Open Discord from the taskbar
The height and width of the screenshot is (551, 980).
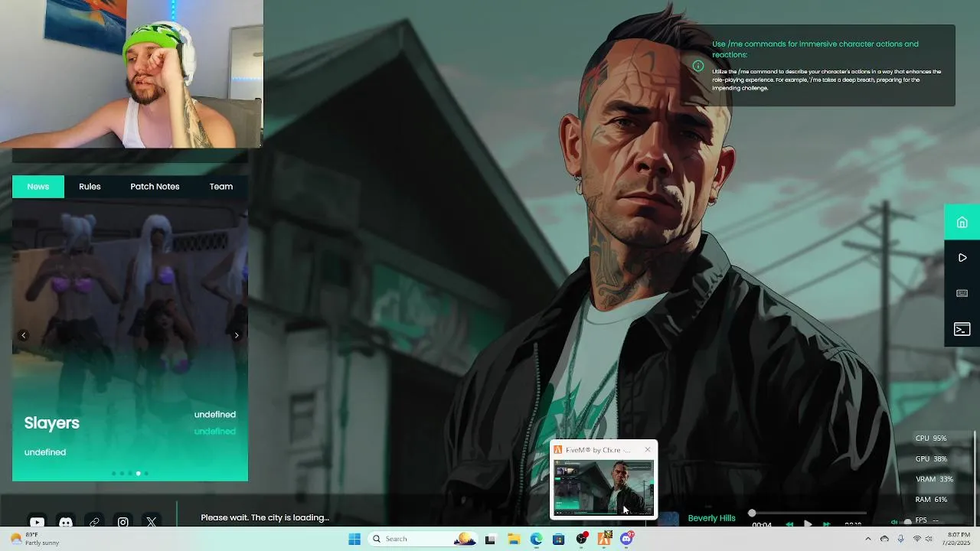[627, 539]
